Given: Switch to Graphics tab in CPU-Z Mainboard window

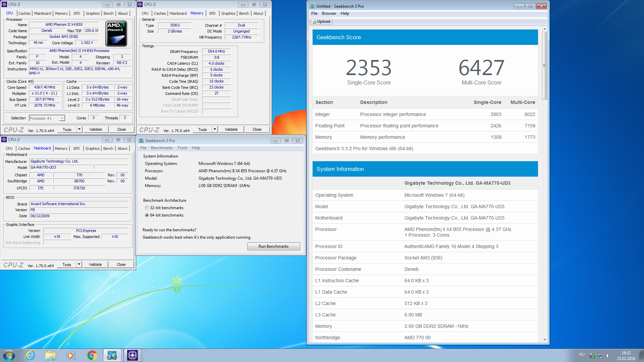Looking at the screenshot, I should [92, 148].
